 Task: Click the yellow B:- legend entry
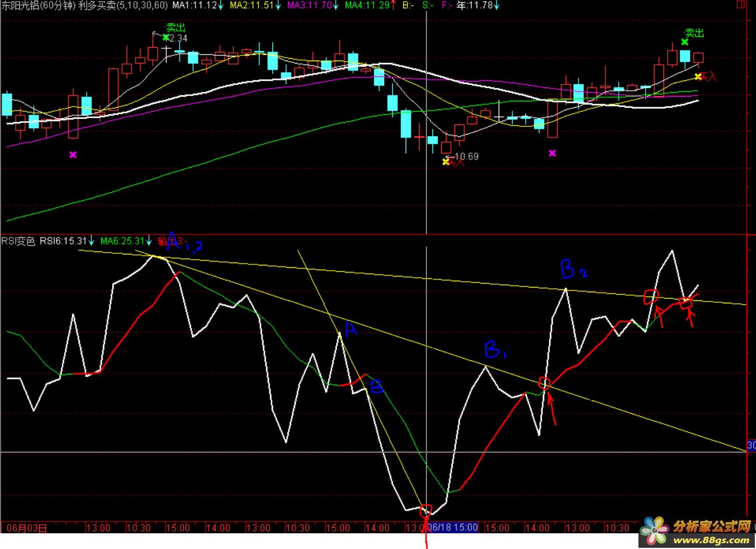[x=408, y=5]
